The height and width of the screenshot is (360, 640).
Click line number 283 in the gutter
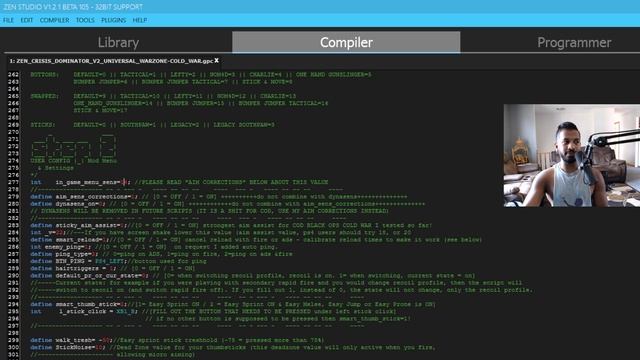click(13, 225)
